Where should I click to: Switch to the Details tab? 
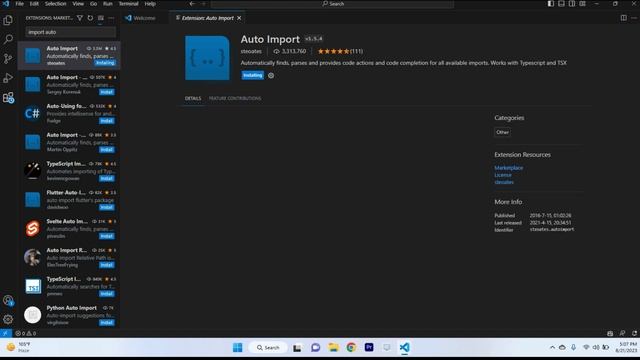click(x=193, y=98)
